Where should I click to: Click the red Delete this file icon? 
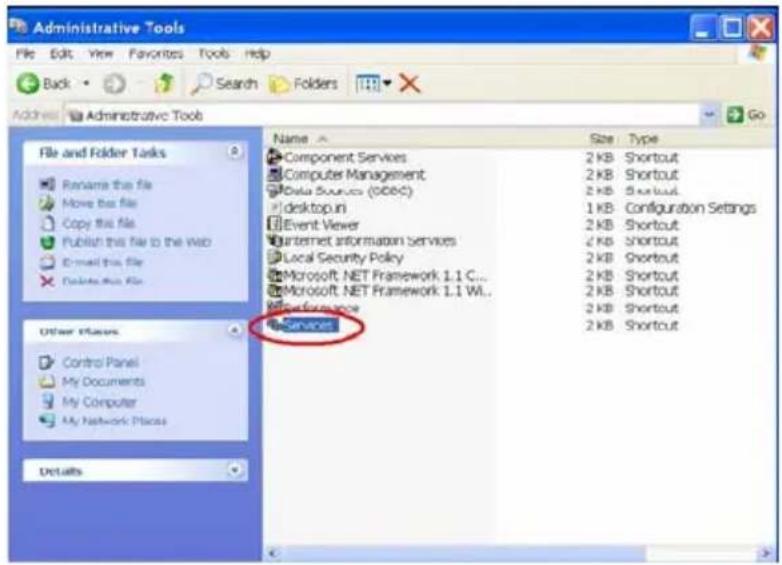[x=47, y=281]
